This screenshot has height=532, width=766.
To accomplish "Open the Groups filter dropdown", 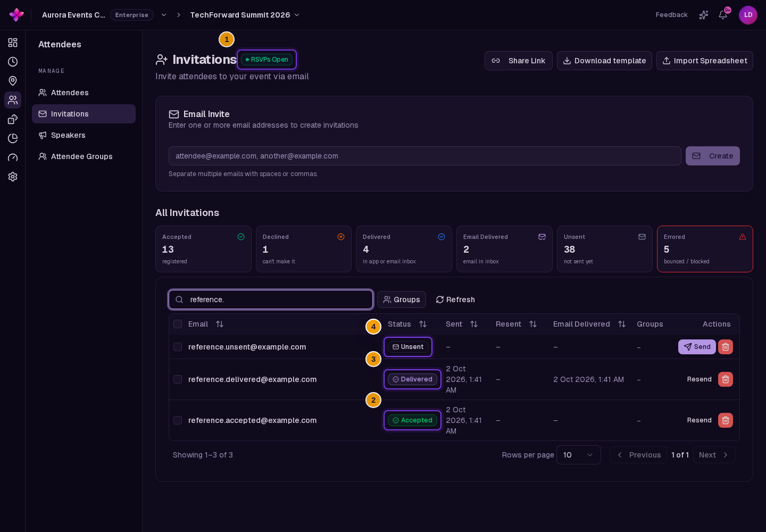I will (402, 300).
